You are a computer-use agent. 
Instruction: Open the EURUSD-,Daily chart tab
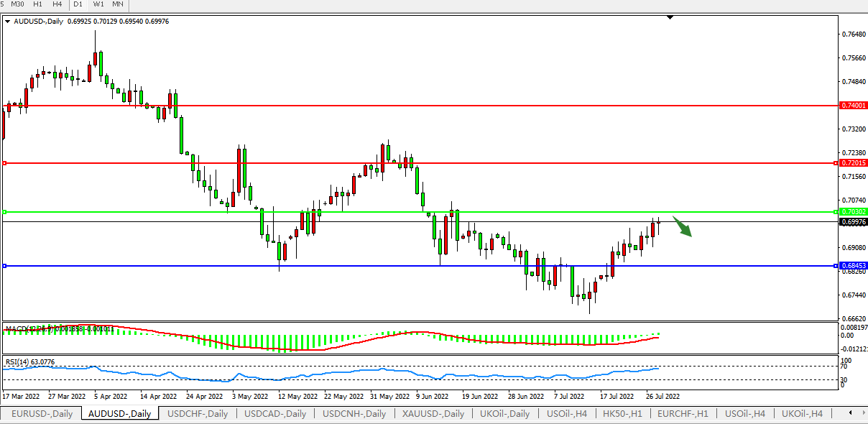(x=42, y=413)
